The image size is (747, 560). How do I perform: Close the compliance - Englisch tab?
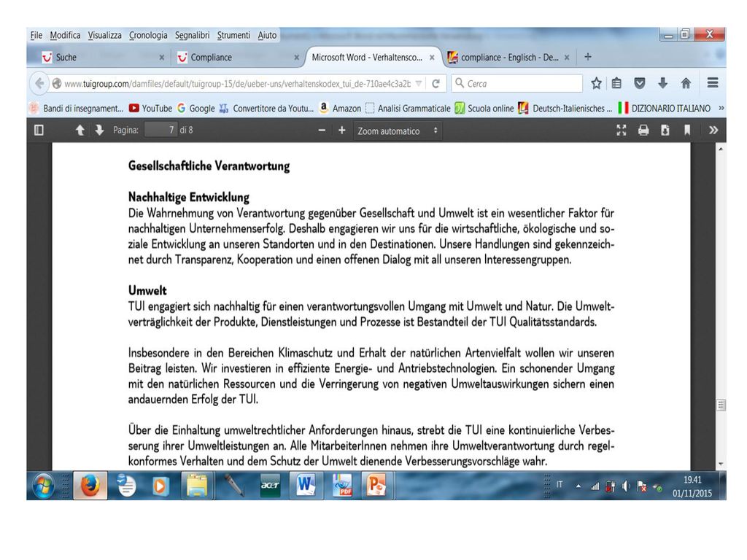567,58
